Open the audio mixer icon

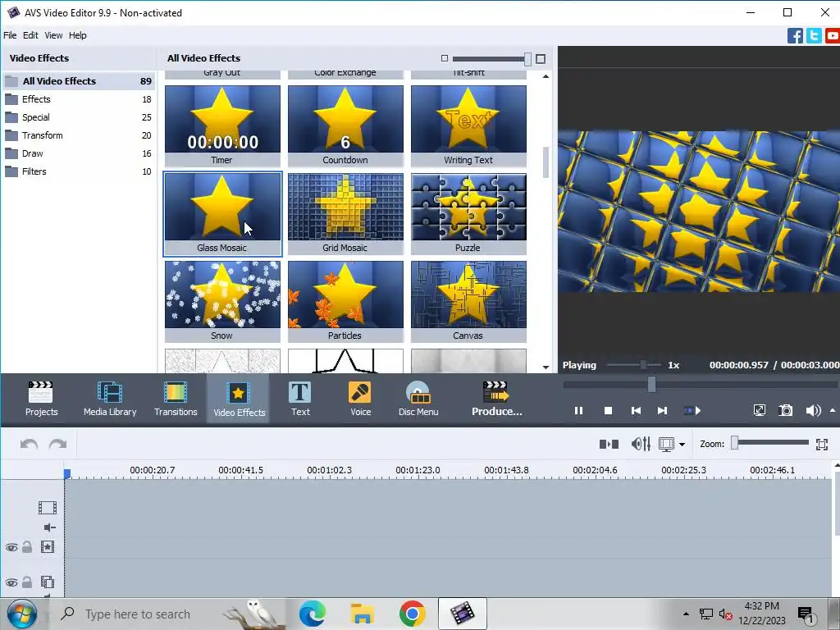[641, 444]
